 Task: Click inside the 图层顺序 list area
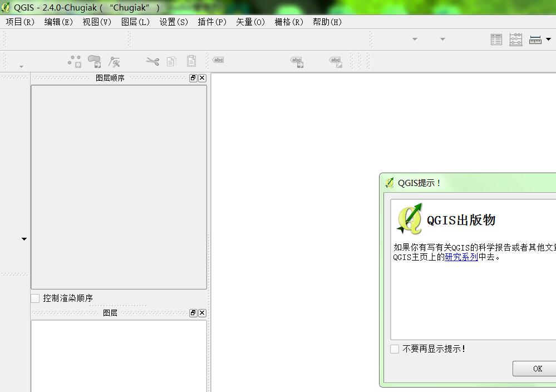coord(119,187)
